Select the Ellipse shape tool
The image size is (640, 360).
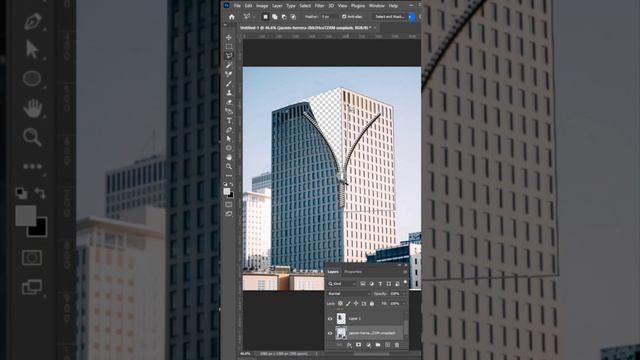click(x=229, y=148)
